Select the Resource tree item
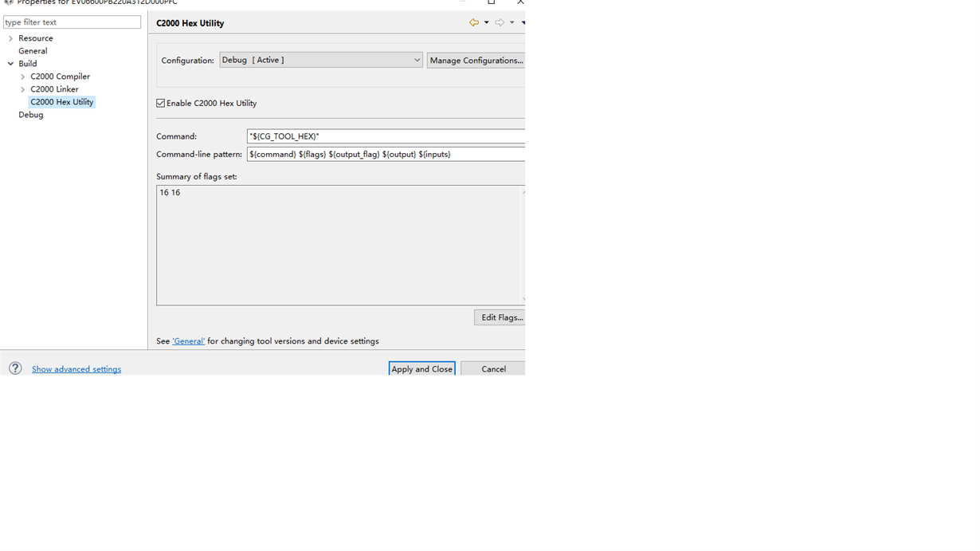The height and width of the screenshot is (551, 980). click(36, 38)
